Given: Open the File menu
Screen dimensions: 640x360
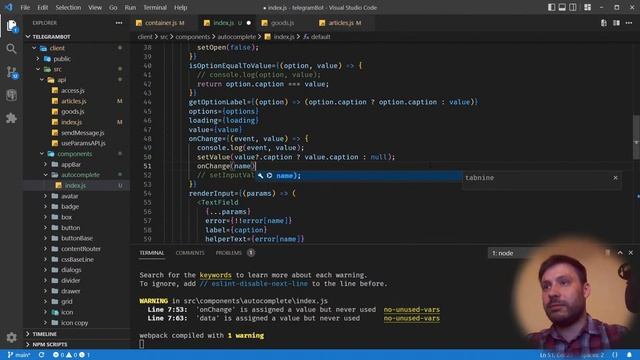Looking at the screenshot, I should [x=25, y=7].
